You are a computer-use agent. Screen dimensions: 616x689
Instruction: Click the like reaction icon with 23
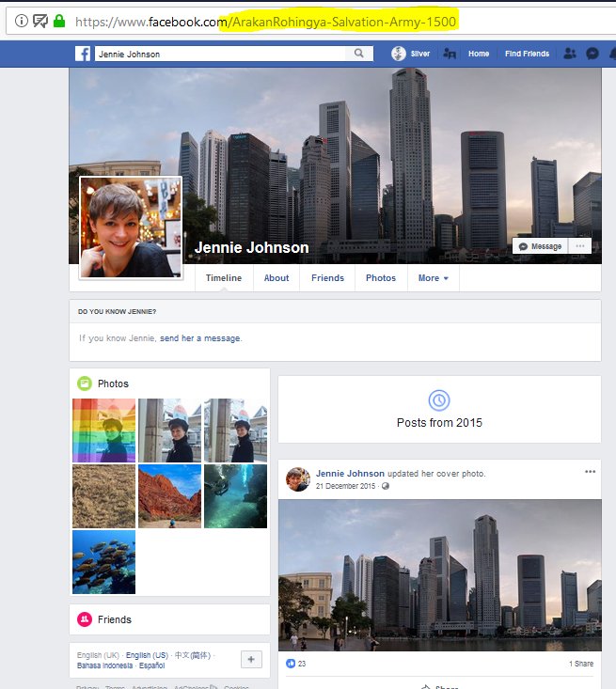291,664
